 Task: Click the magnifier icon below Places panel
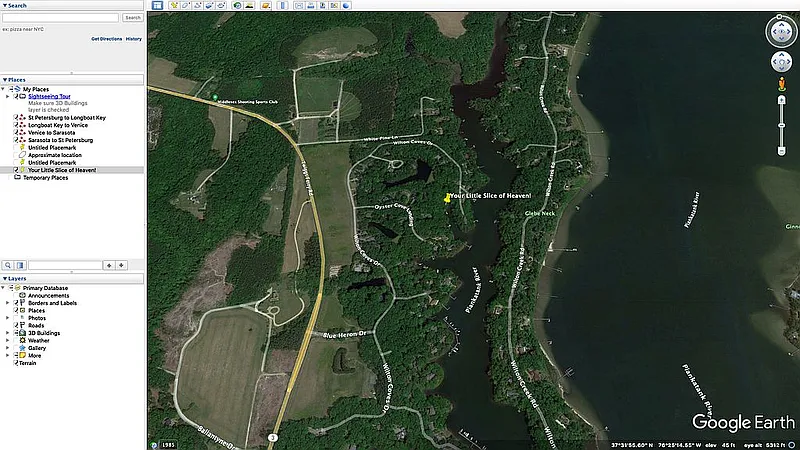pos(8,265)
